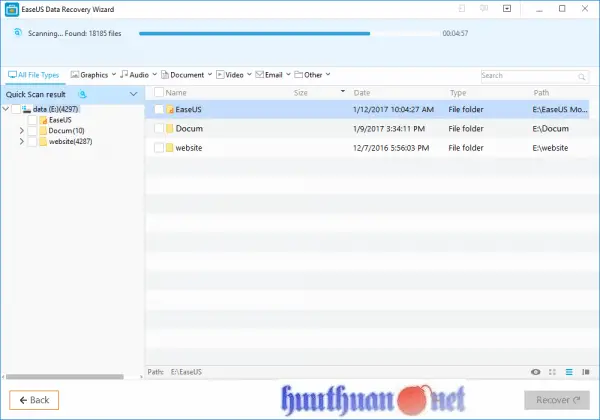
Task: Select the Other file type tab
Action: (x=308, y=75)
